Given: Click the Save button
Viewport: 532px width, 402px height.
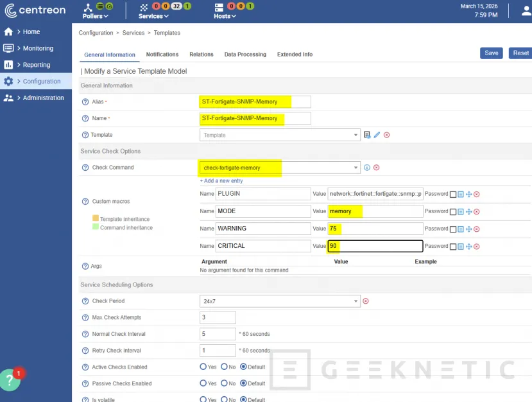Looking at the screenshot, I should [491, 53].
